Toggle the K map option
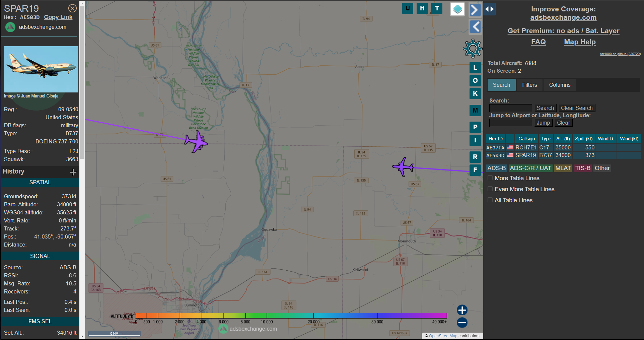Screen dimensions: 644x340 475,94
